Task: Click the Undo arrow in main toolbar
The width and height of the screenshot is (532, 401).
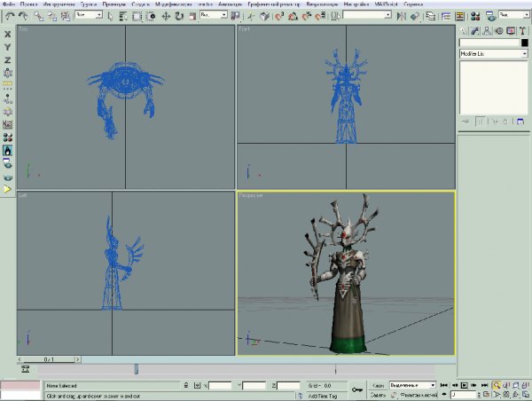Action: tap(8, 16)
